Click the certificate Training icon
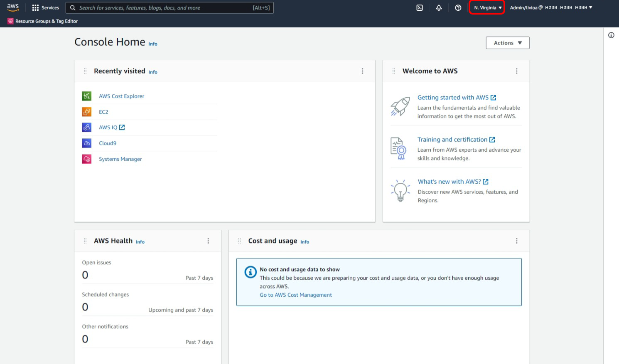This screenshot has width=619, height=364. (398, 148)
